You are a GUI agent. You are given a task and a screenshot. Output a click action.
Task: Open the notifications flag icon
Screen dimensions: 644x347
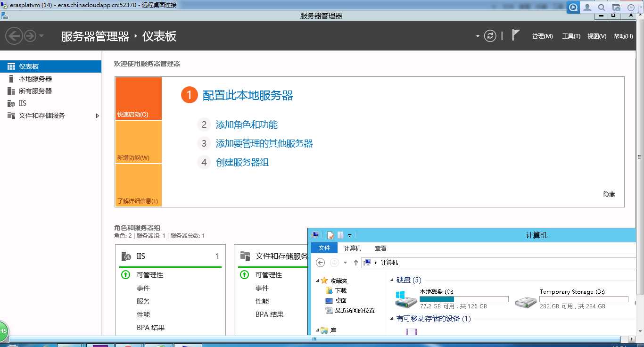coord(516,35)
